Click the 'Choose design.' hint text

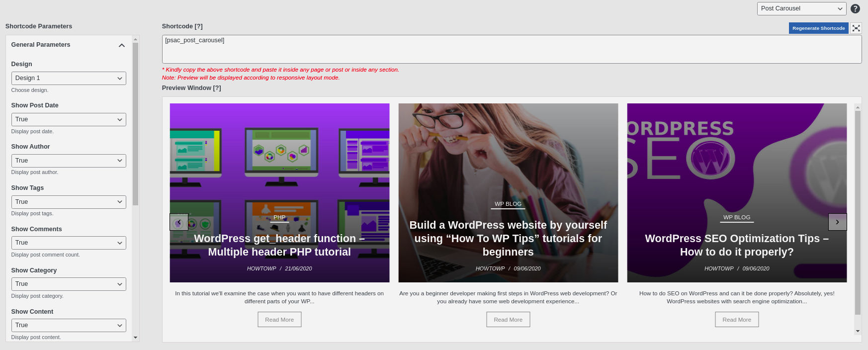[x=30, y=90]
